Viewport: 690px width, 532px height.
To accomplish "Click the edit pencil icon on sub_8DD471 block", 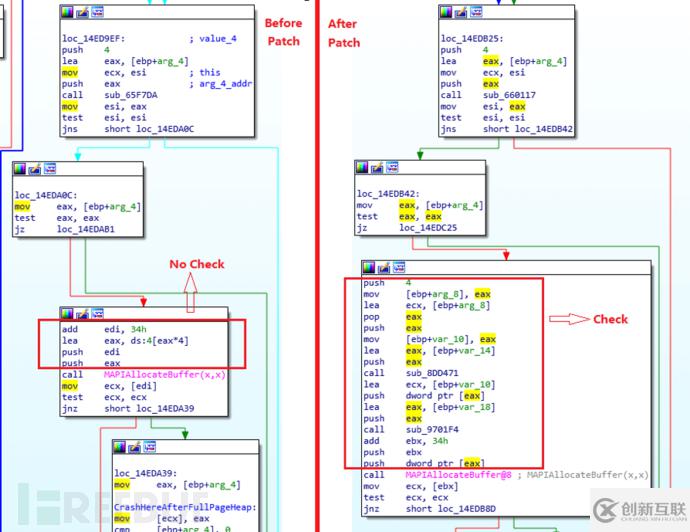I will [x=384, y=267].
